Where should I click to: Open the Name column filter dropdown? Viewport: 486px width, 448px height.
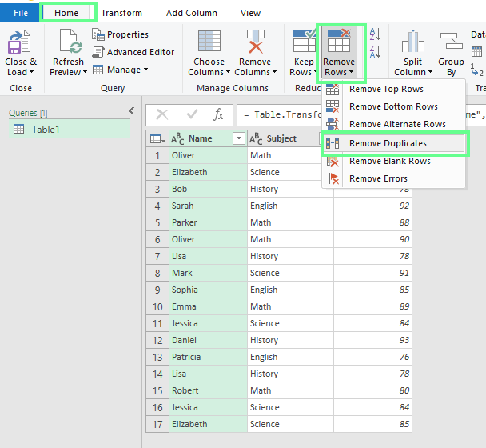pos(238,138)
